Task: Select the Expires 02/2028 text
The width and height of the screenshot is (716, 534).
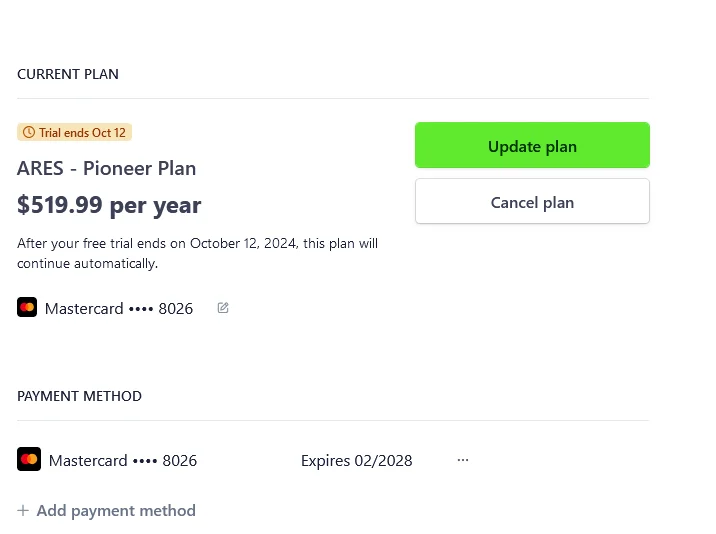Action: (x=357, y=460)
